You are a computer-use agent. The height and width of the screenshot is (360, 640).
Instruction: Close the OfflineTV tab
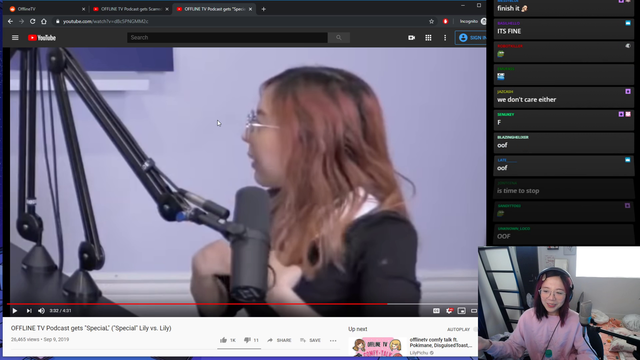[83, 9]
